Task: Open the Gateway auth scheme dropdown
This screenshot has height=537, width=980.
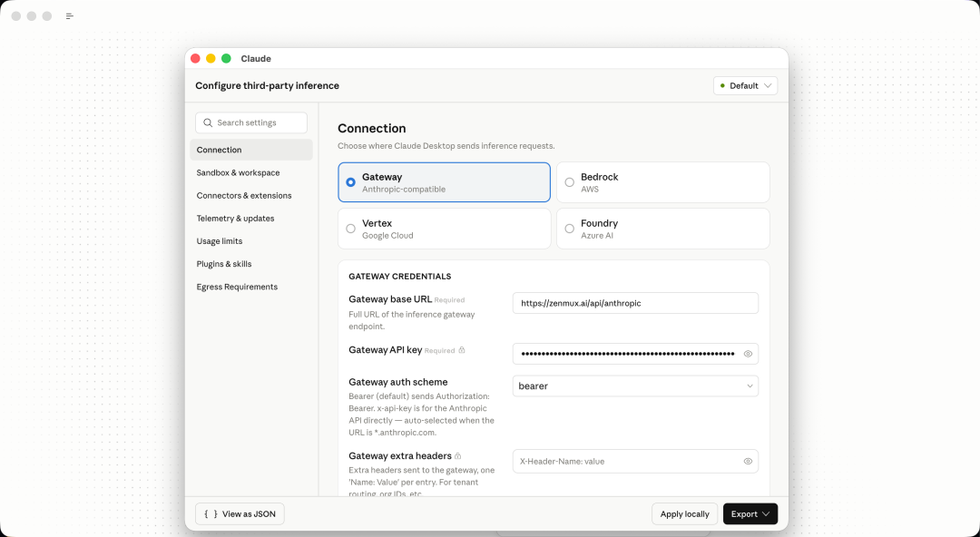Action: 635,386
